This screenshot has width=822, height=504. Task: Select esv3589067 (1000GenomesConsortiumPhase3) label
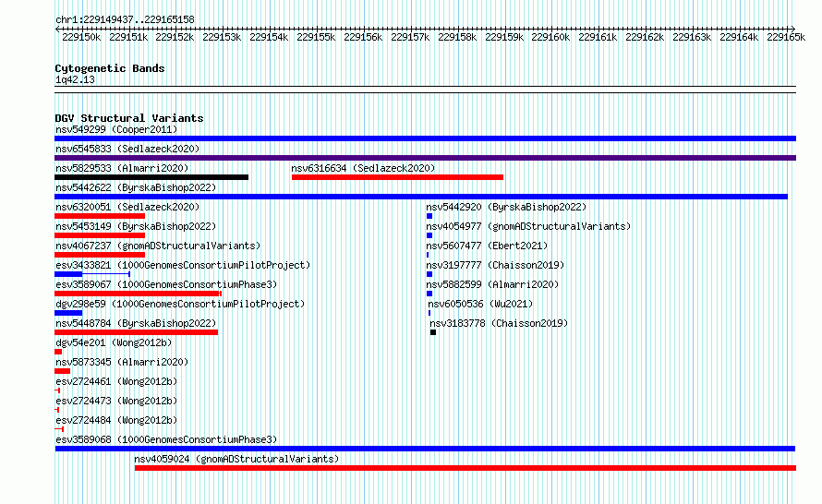[x=166, y=284]
